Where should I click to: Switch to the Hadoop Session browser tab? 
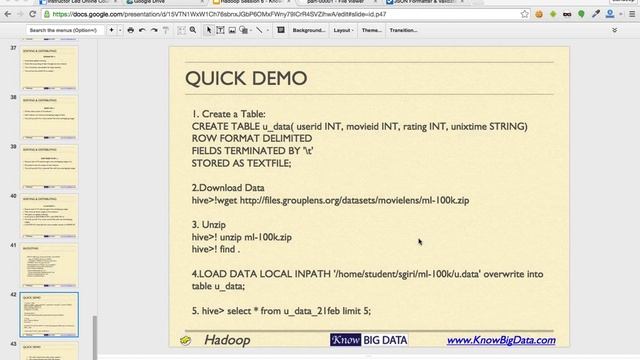pyautogui.click(x=251, y=2)
